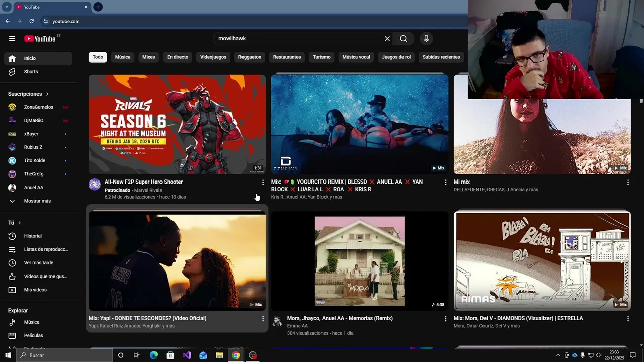644x362 pixels.
Task: Open options for All-New F2P Super Hero Shooter
Action: point(263,183)
